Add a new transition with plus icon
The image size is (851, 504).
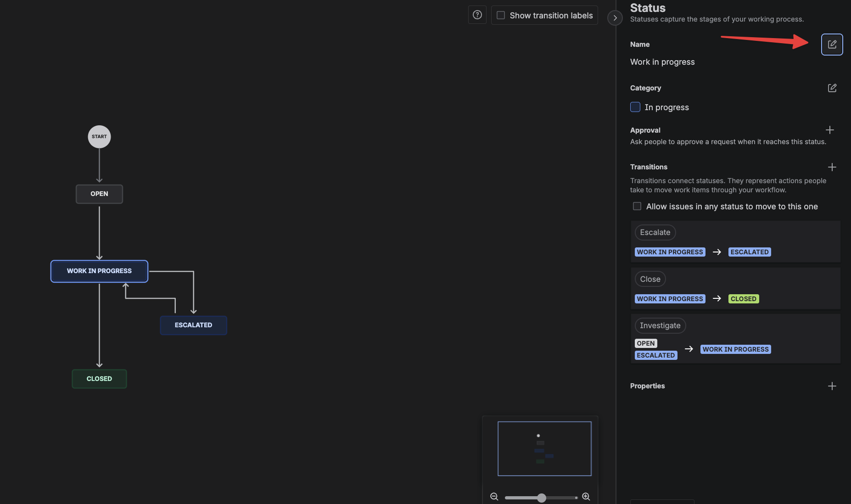[832, 167]
